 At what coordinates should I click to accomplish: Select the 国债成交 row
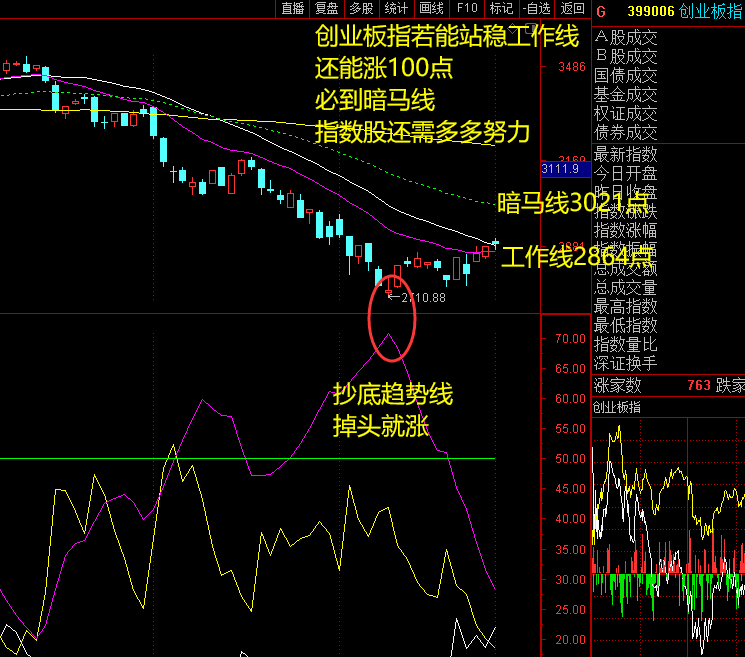[626, 76]
